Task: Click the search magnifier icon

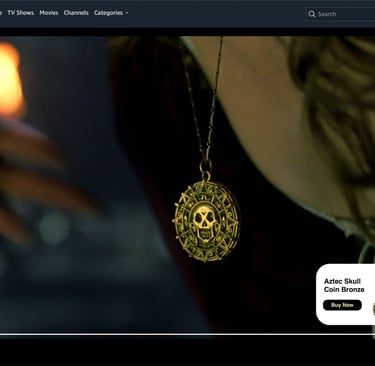Action: pyautogui.click(x=312, y=14)
